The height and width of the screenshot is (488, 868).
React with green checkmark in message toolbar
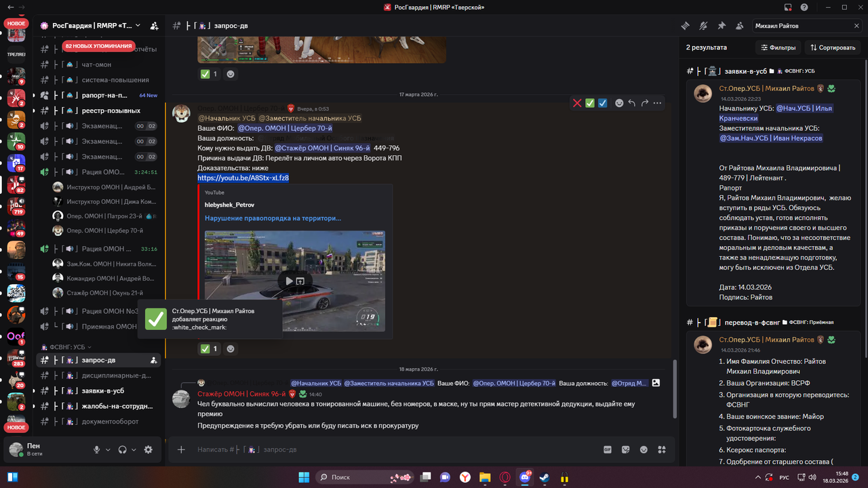590,103
